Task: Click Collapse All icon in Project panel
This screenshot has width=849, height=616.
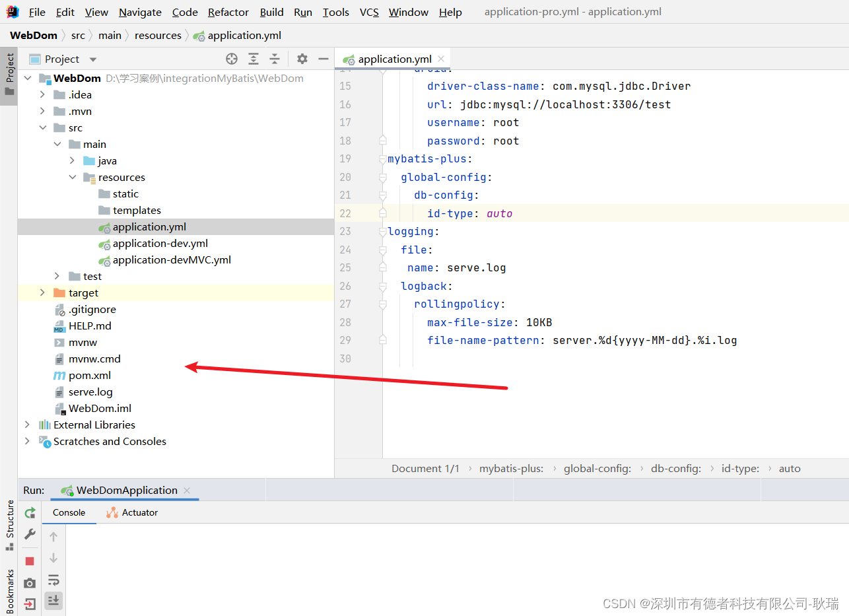Action: coord(275,59)
